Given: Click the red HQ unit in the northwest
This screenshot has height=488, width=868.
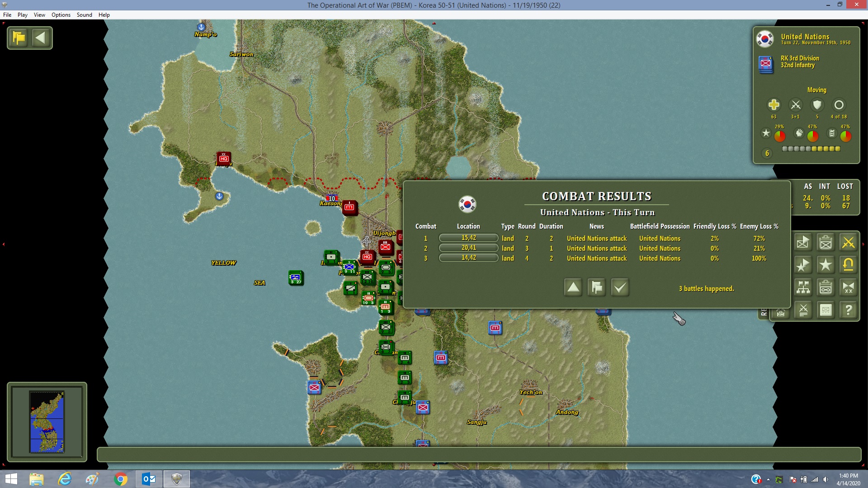Looking at the screenshot, I should [x=224, y=159].
